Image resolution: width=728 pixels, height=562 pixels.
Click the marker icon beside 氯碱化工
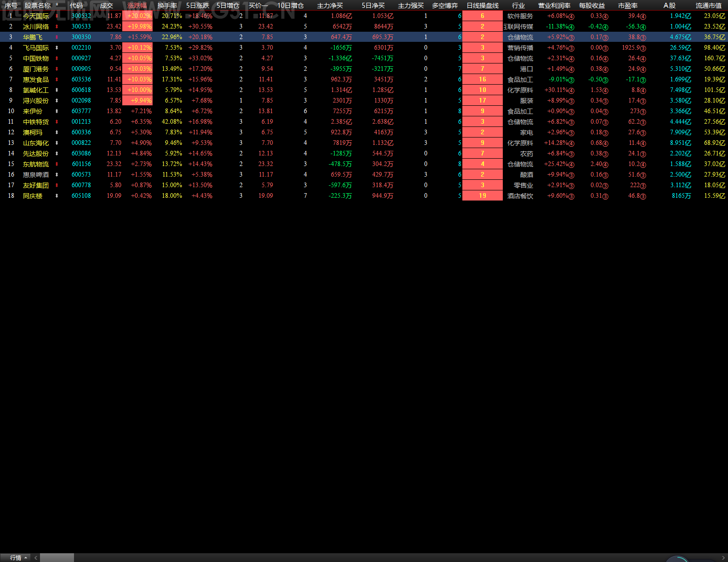pyautogui.click(x=57, y=90)
